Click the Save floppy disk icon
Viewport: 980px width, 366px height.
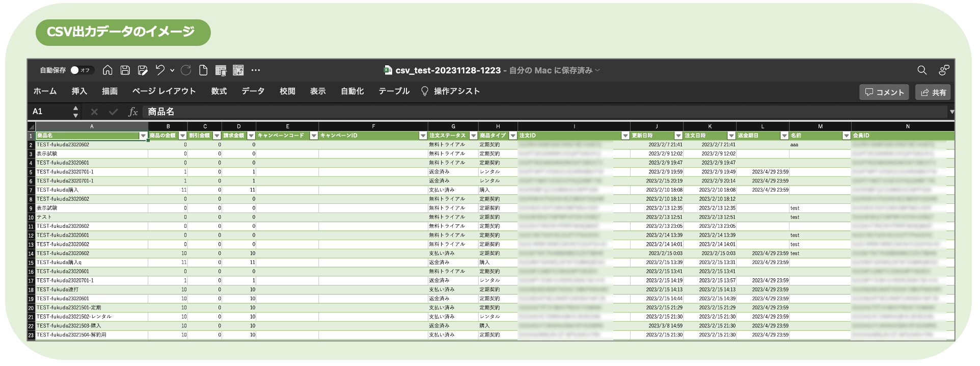(x=125, y=70)
